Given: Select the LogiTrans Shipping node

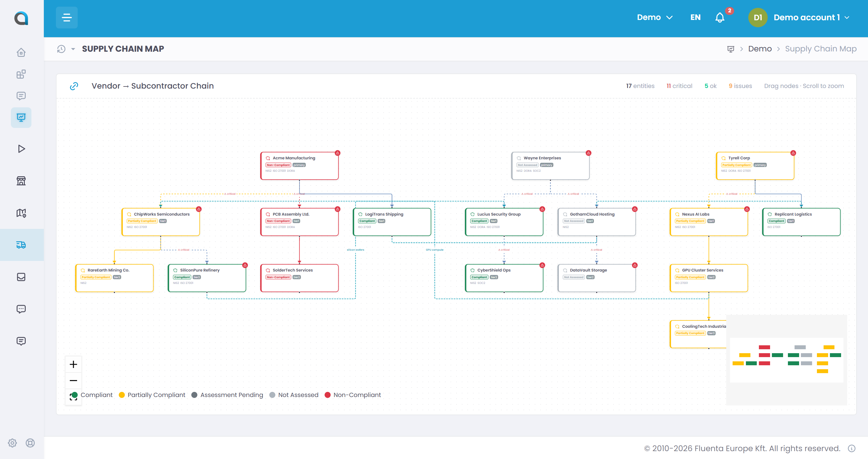Looking at the screenshot, I should (x=392, y=222).
